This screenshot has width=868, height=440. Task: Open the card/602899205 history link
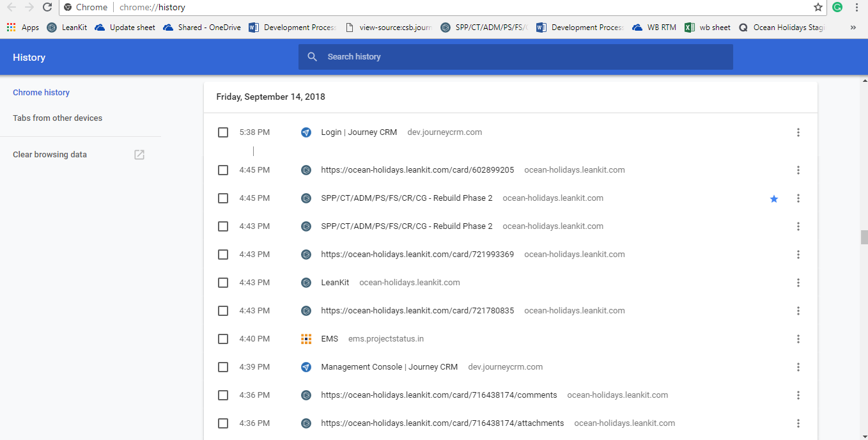coord(417,170)
